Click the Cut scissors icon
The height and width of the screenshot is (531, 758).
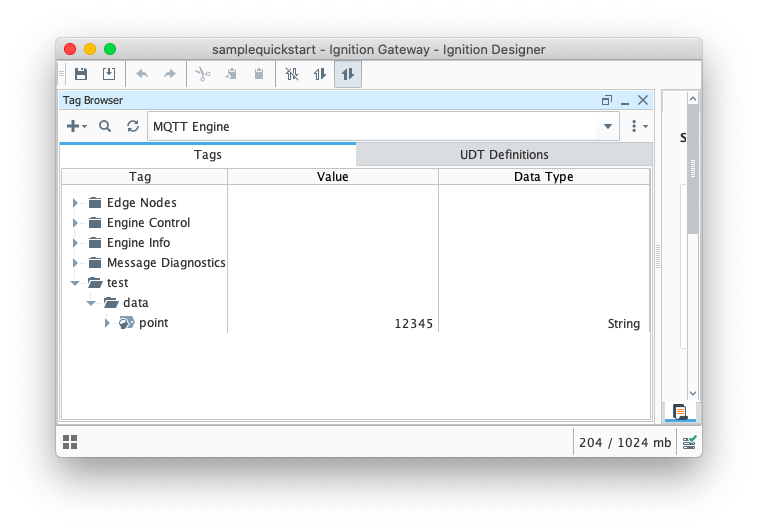203,74
